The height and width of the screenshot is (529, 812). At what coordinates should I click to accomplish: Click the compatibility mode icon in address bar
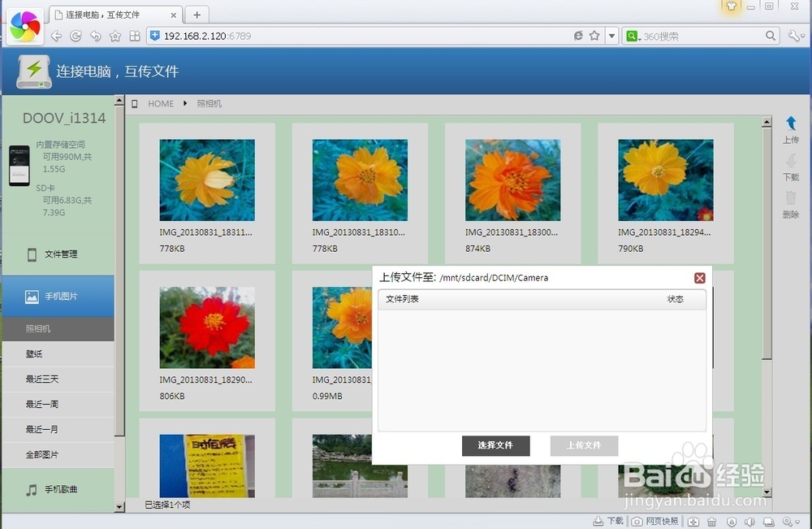click(578, 36)
